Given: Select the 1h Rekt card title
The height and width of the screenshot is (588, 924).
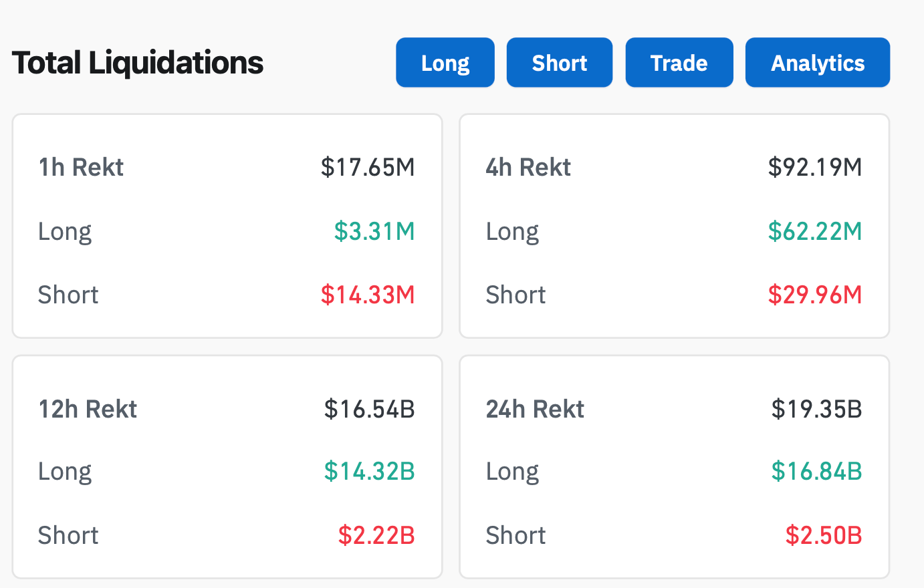Looking at the screenshot, I should pos(81,167).
